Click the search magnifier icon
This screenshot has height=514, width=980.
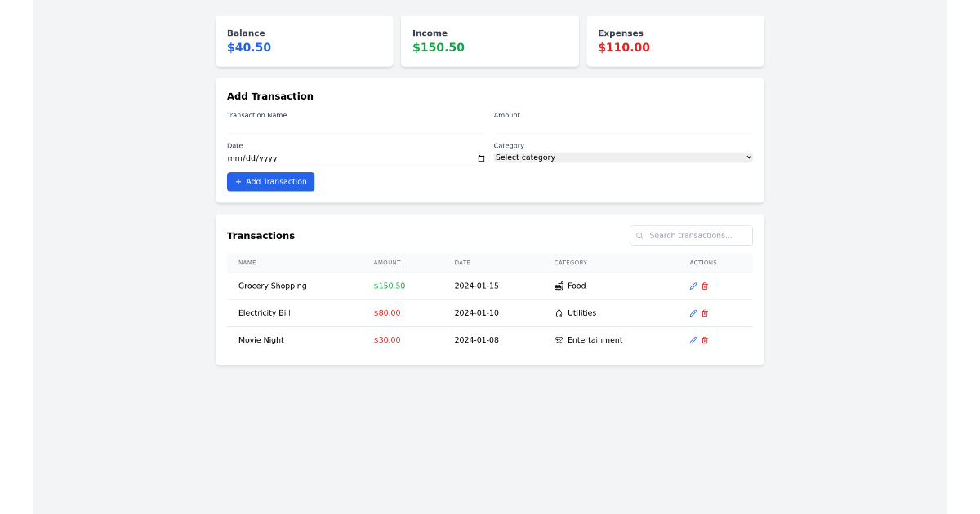point(639,235)
